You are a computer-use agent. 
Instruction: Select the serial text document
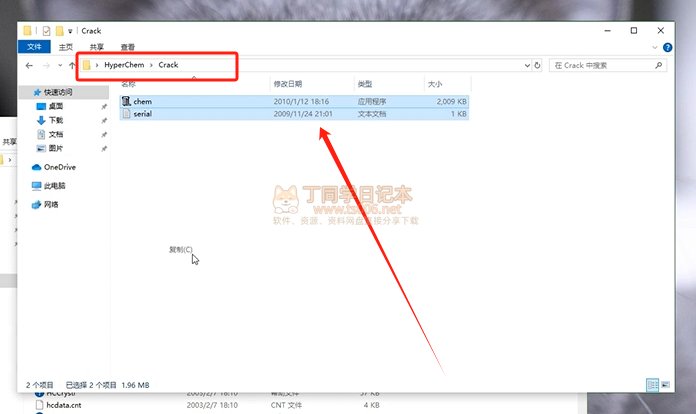[x=294, y=114]
